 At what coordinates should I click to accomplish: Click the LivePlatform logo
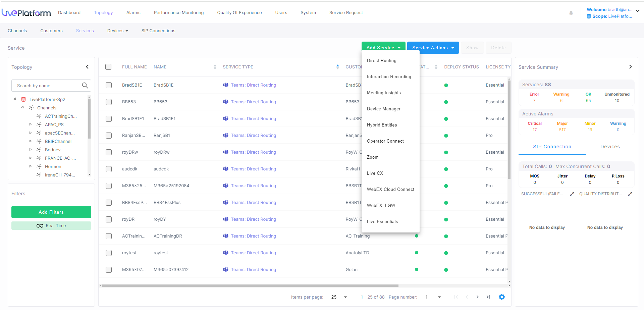pos(26,13)
